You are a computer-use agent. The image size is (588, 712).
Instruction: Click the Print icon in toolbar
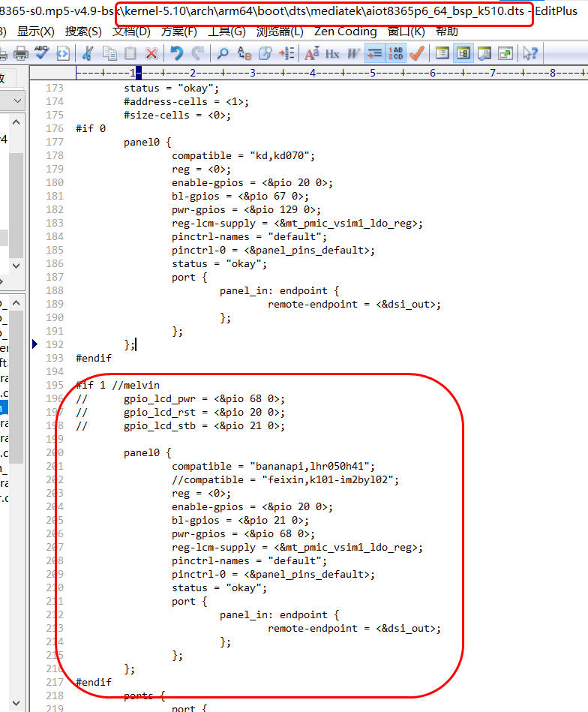21,53
